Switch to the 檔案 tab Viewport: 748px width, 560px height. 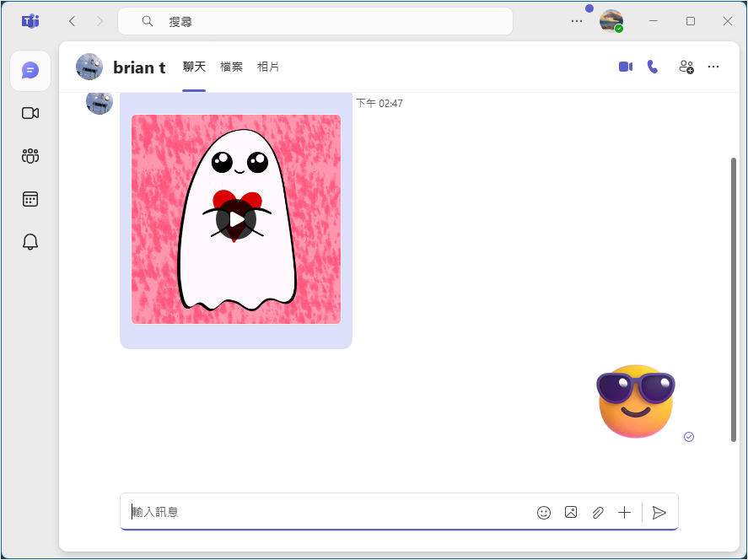point(231,67)
